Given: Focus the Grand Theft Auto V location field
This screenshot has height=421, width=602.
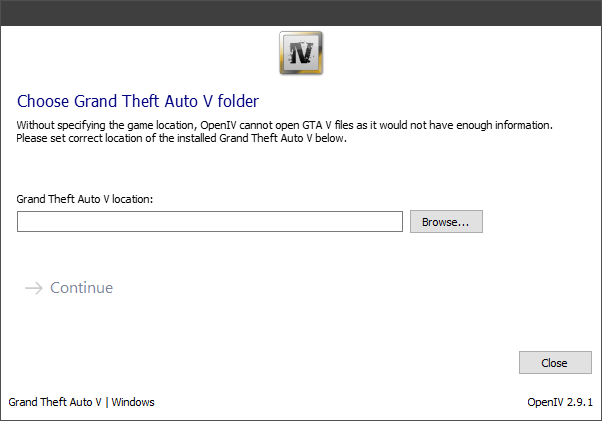Looking at the screenshot, I should (x=210, y=221).
